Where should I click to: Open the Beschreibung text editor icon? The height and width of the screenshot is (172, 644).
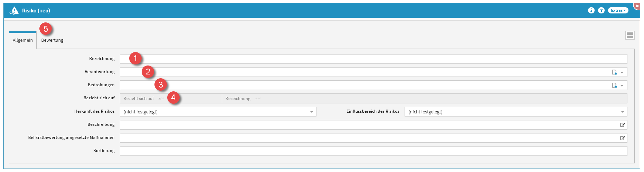click(622, 125)
